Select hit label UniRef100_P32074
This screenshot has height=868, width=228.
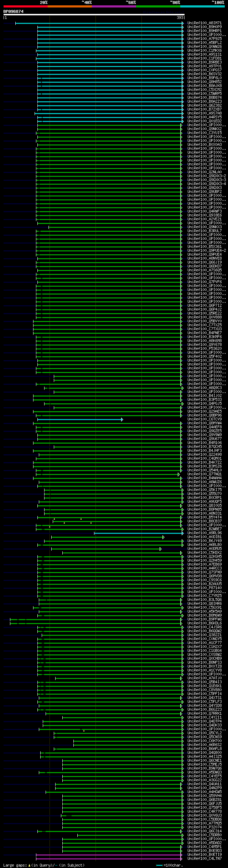pyautogui.click(x=204, y=827)
